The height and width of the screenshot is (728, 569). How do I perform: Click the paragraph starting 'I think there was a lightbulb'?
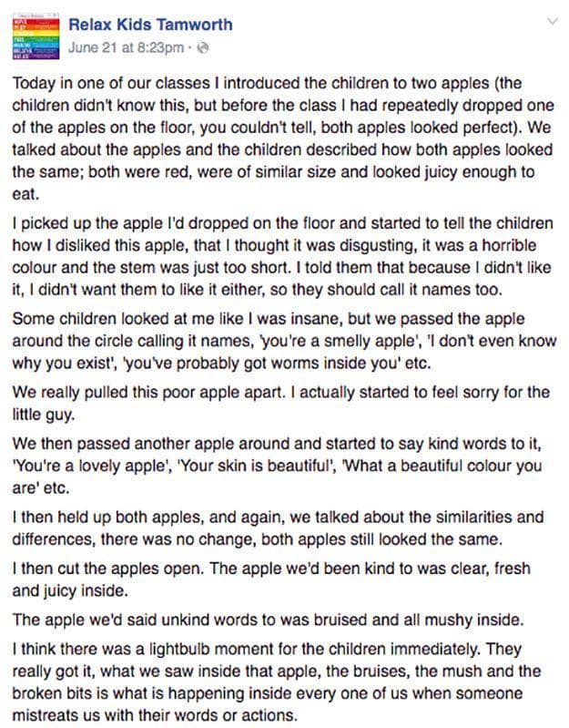coord(282,682)
